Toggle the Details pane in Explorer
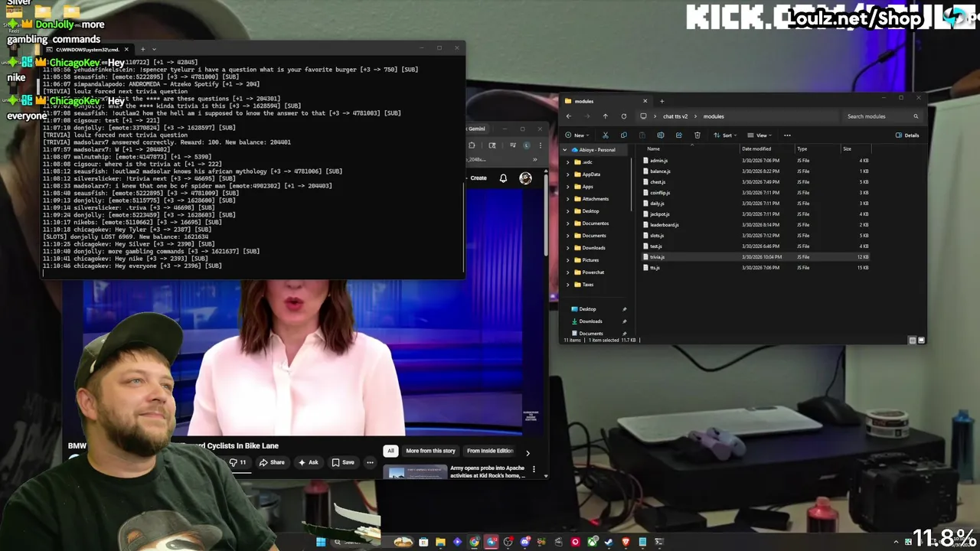980x551 pixels. (x=907, y=135)
